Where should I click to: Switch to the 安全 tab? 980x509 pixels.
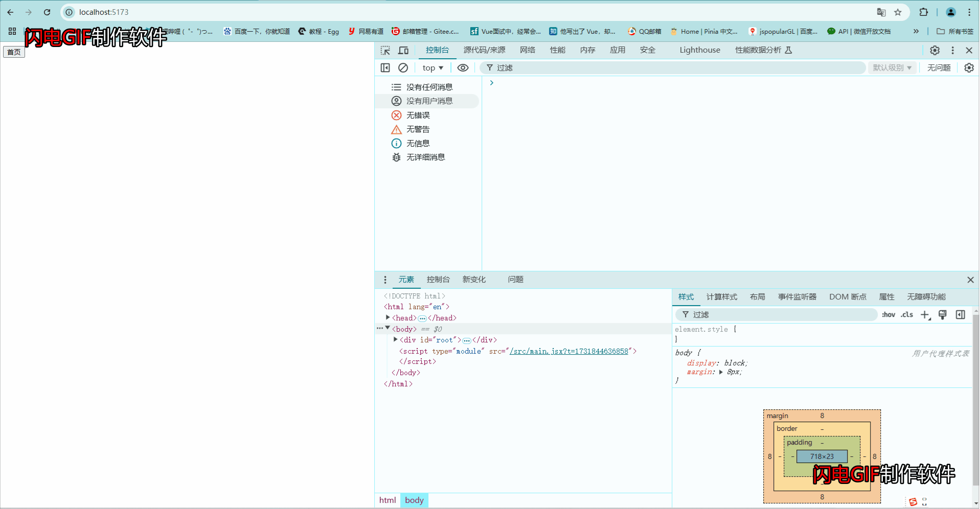[648, 50]
